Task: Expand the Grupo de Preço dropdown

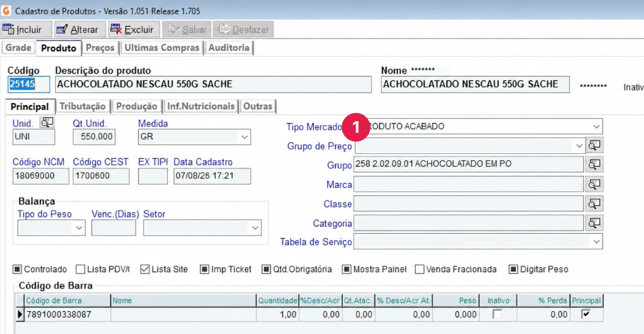Action: point(579,146)
